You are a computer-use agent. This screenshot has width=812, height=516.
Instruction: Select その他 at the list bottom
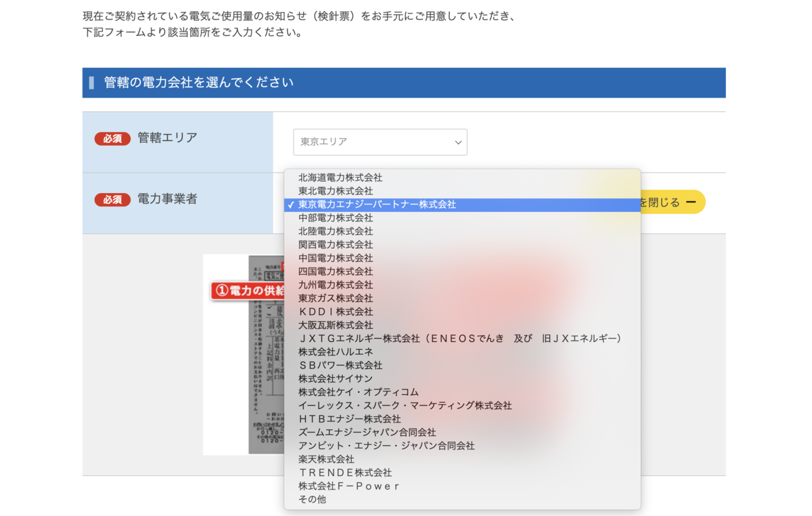coord(462,500)
